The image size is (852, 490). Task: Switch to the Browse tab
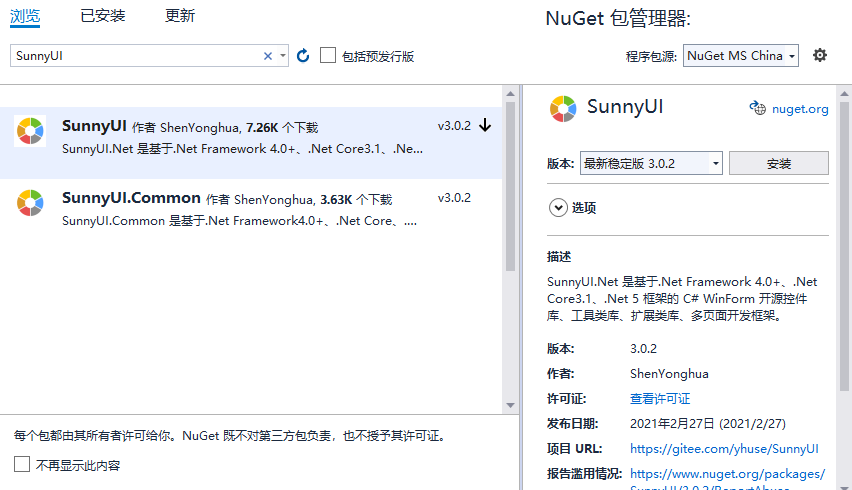click(25, 16)
